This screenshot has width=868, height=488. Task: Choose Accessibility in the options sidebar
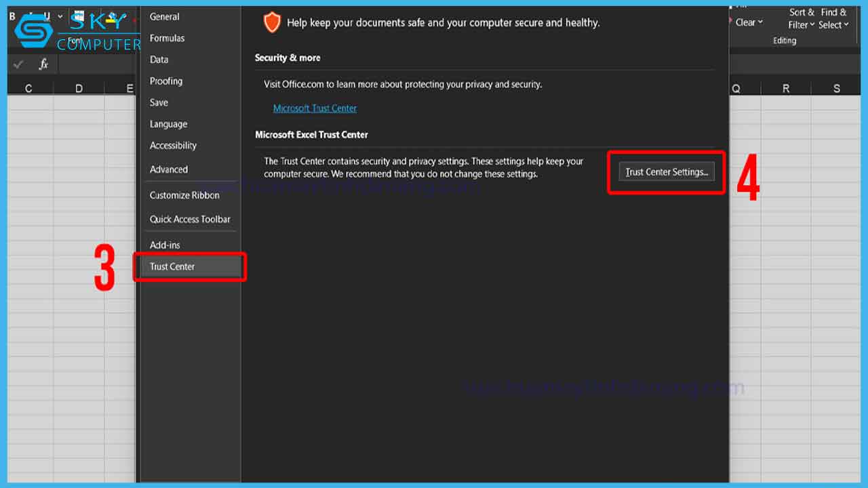173,145
